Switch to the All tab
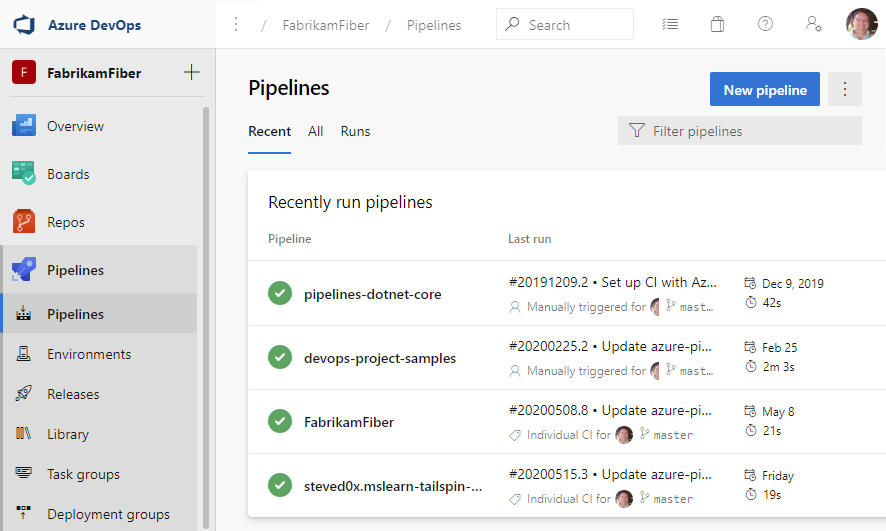 (315, 131)
